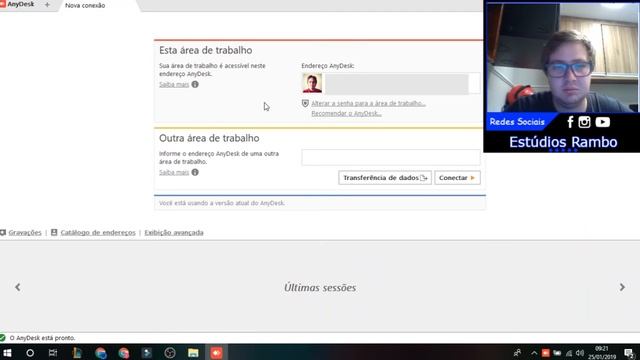The height and width of the screenshot is (360, 640).
Task: Click O AnyDesk está pronto status text
Action: point(42,338)
